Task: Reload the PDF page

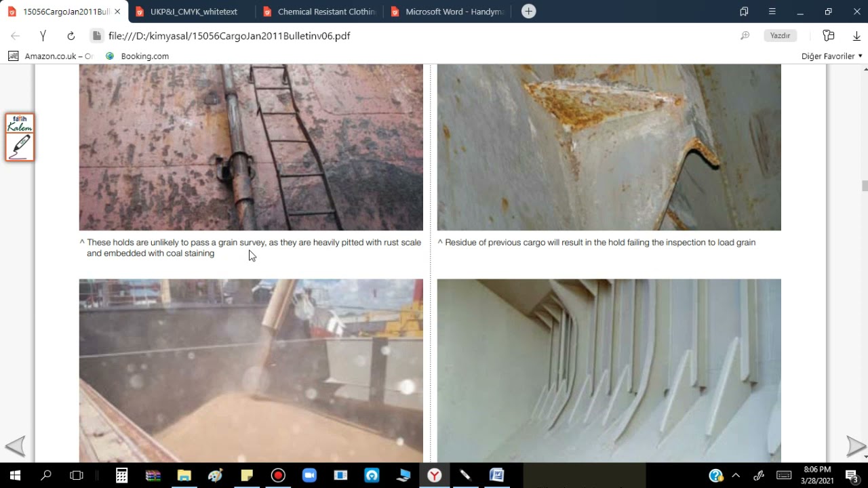Action: [71, 36]
